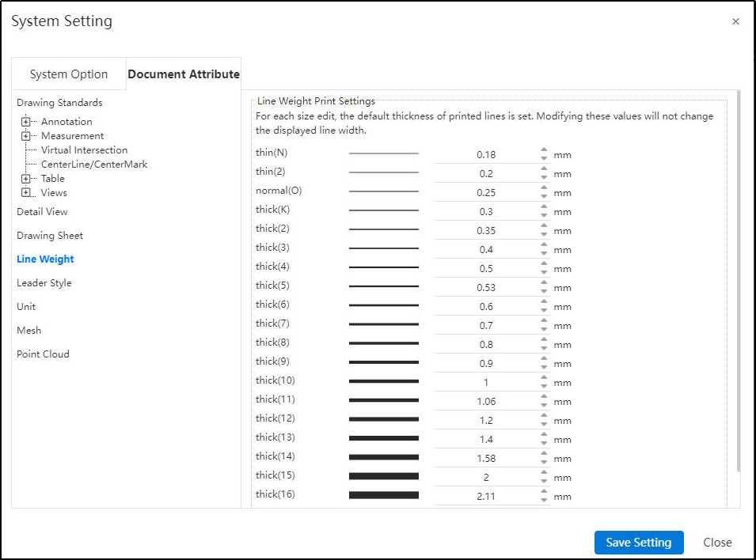Click the thick(5) 0.53 value field
Image resolution: width=756 pixels, height=560 pixels.
(x=486, y=287)
